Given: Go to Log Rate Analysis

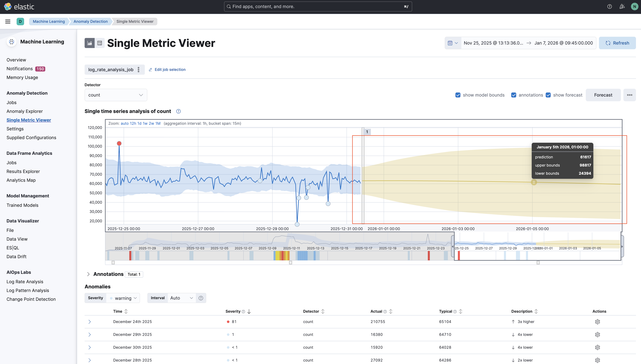Looking at the screenshot, I should pyautogui.click(x=25, y=282).
